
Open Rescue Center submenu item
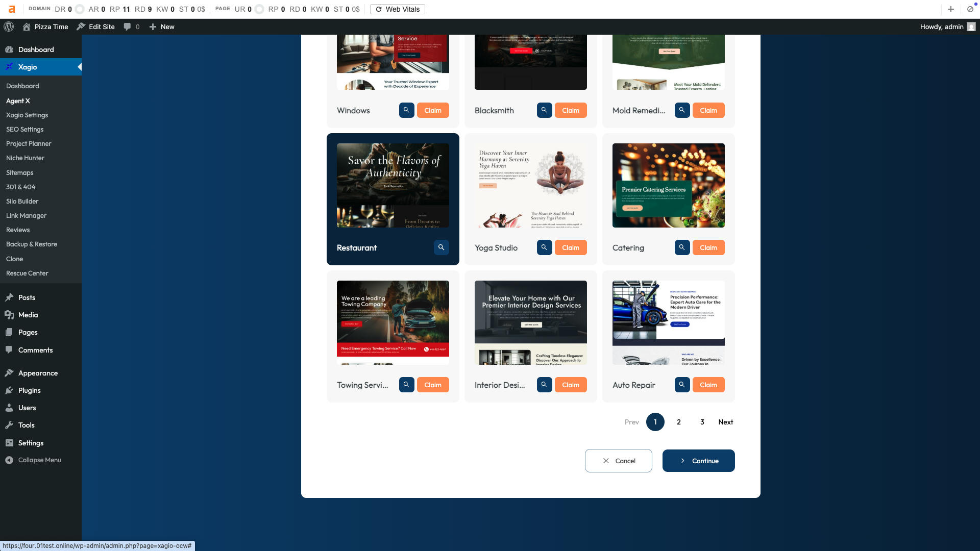tap(27, 273)
